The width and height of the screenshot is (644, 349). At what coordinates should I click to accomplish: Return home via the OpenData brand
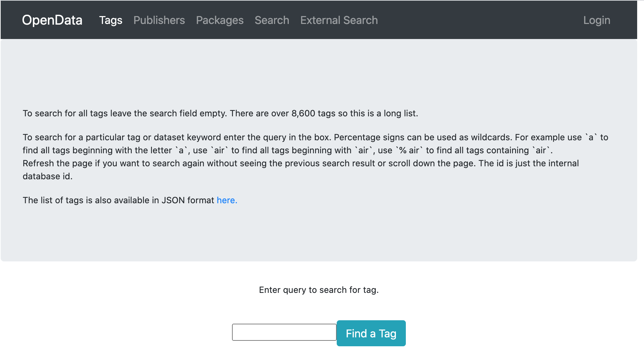point(52,20)
